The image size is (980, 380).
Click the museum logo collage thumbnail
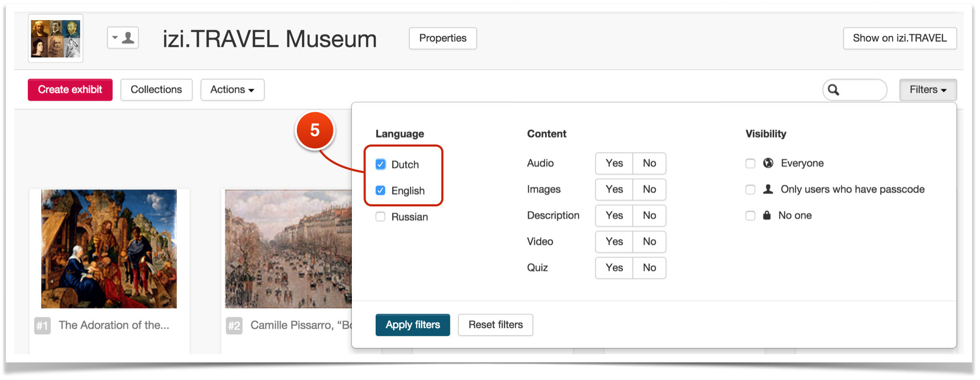pyautogui.click(x=56, y=39)
